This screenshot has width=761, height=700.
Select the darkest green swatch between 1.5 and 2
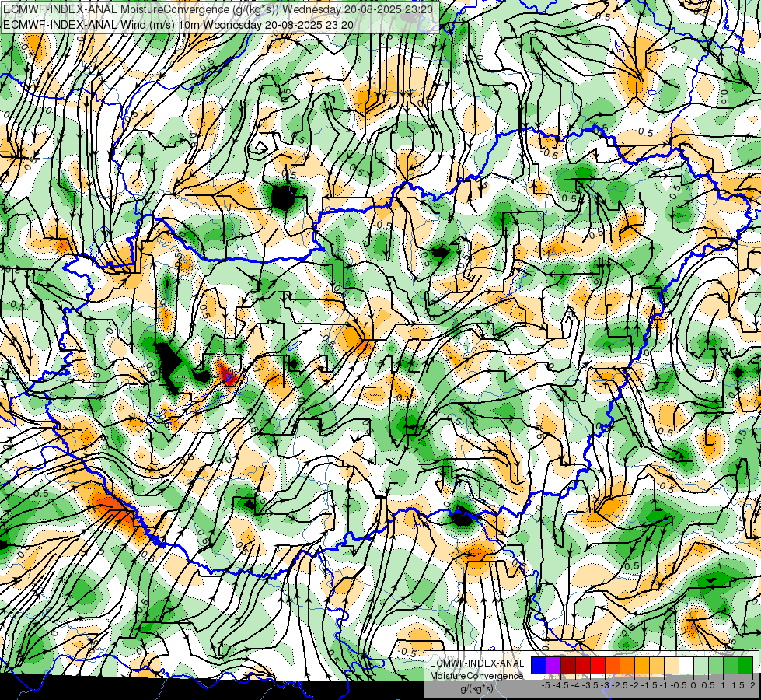(745, 665)
